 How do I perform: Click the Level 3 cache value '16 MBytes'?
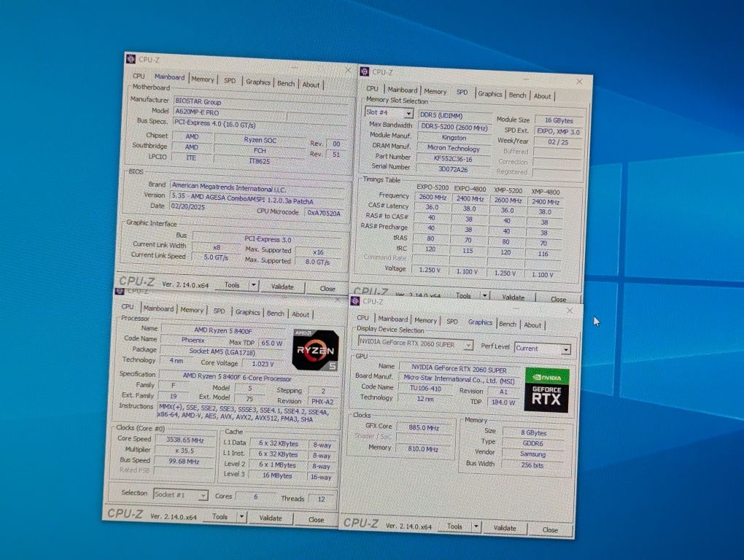coord(277,475)
